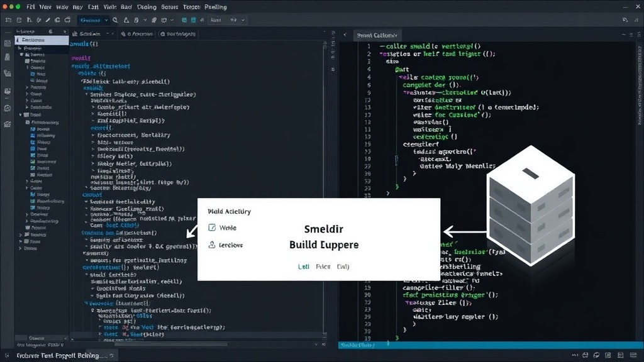Expand collapsed folder at bottom of sidebar tree

21,248
